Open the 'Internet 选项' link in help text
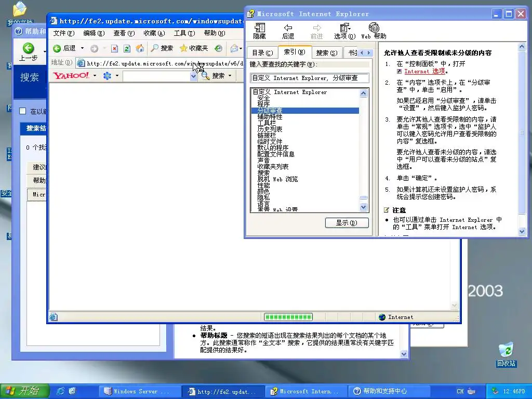Viewport: 532px width, 399px height. tap(424, 71)
